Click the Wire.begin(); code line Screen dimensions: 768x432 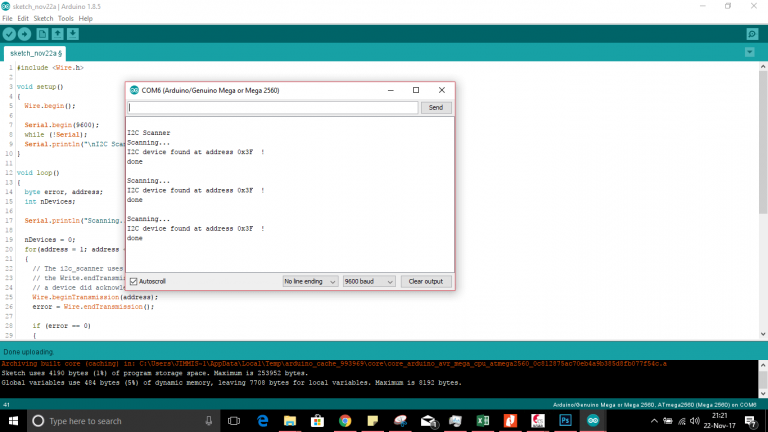[50, 106]
